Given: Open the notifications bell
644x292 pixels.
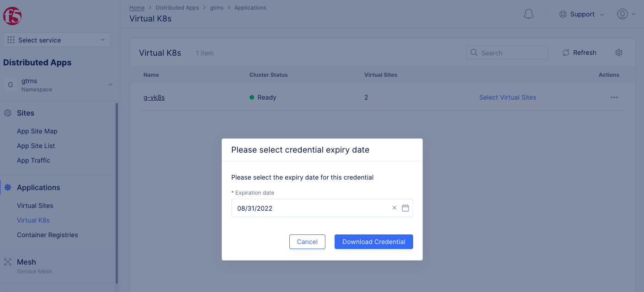Looking at the screenshot, I should click(x=528, y=14).
